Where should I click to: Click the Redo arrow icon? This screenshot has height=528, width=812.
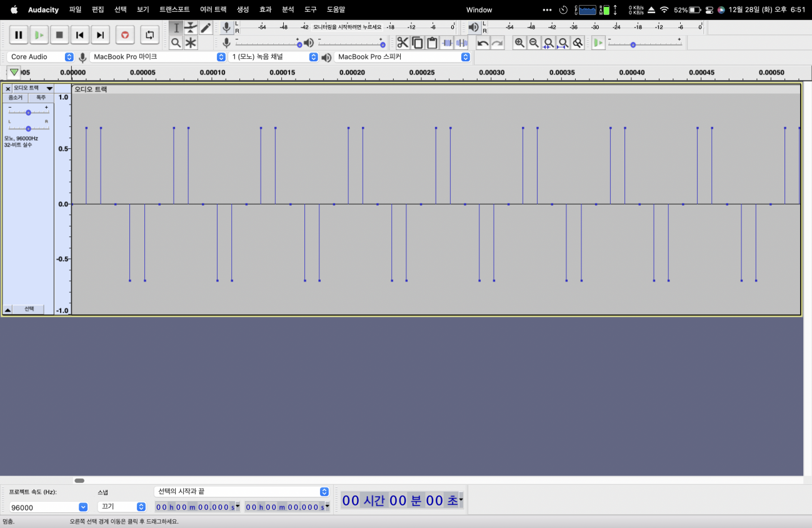[x=498, y=43]
